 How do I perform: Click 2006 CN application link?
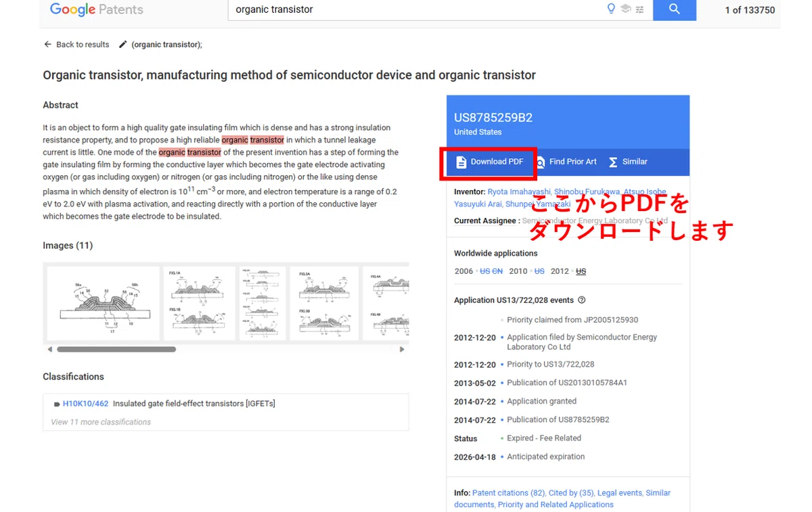[x=497, y=271]
